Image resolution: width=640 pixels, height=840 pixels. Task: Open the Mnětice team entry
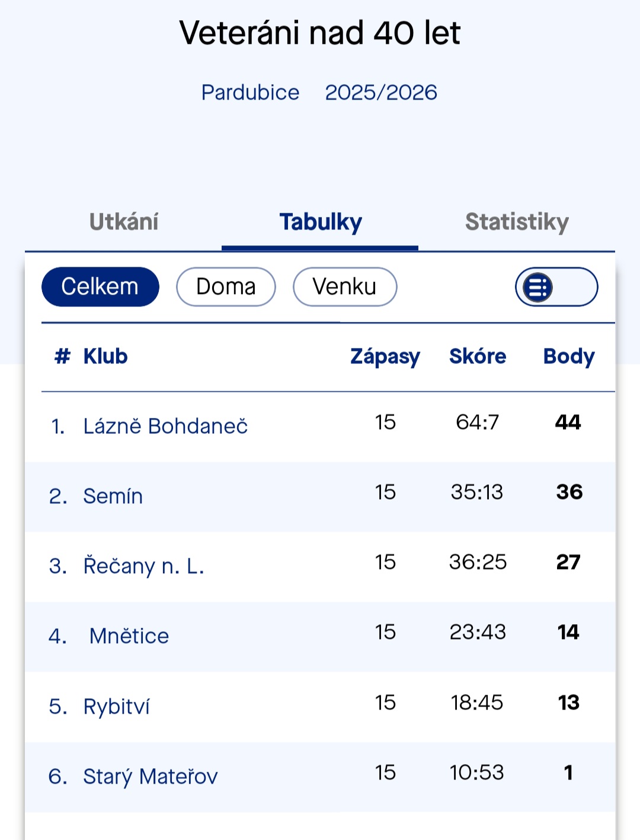pos(128,635)
